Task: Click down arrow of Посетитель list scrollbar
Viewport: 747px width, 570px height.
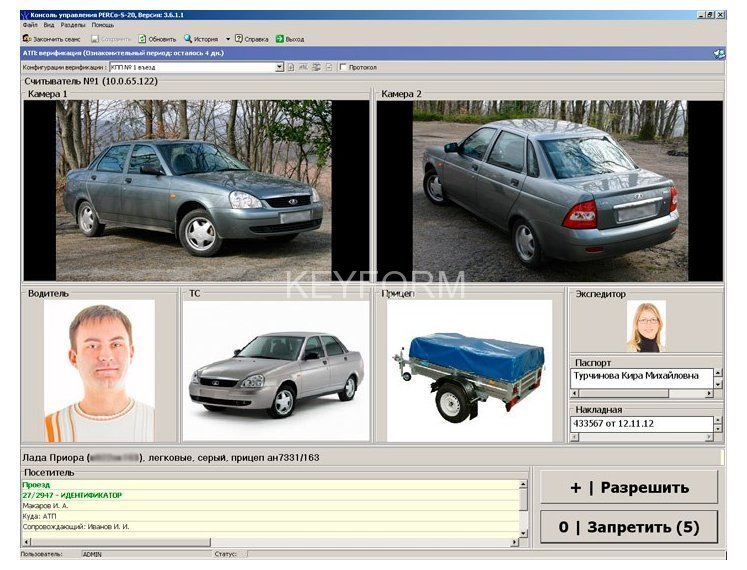Action: click(x=522, y=531)
